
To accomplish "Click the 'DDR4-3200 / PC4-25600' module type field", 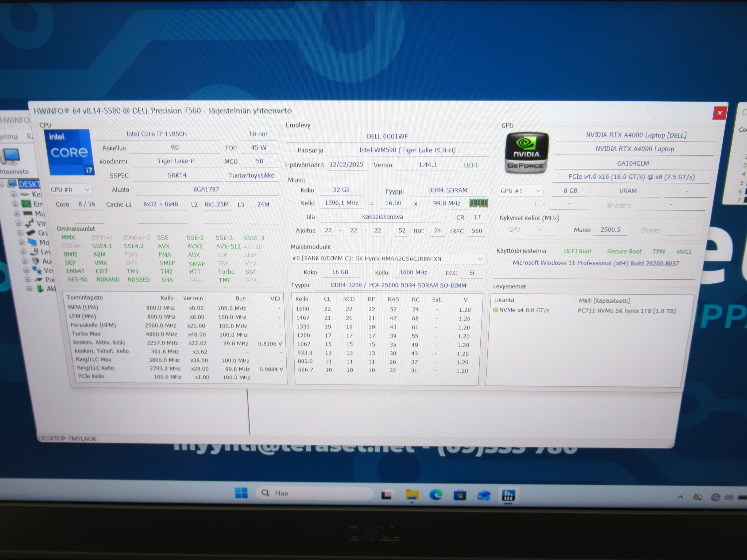I will point(398,285).
